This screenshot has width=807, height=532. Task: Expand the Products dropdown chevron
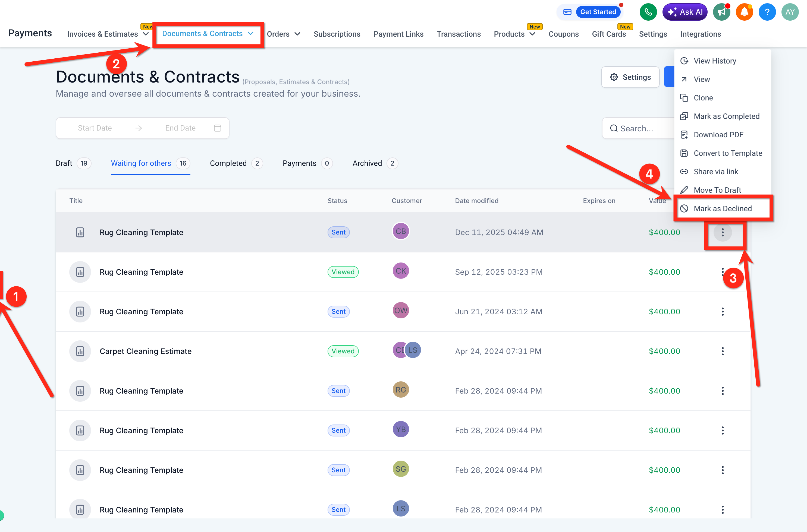click(x=532, y=34)
